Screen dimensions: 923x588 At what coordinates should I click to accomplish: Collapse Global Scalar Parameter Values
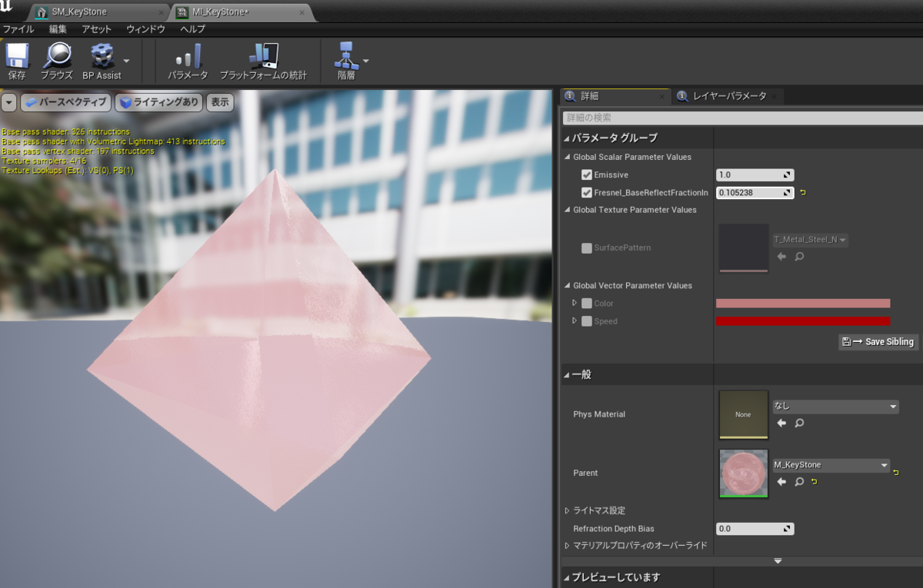coord(568,158)
